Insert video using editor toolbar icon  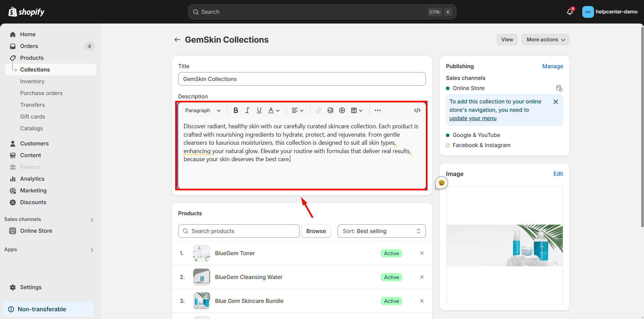342,110
